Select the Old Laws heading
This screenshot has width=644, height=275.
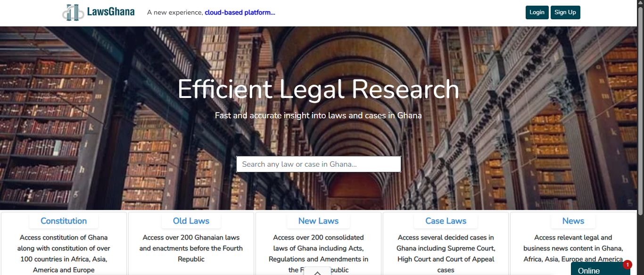click(x=191, y=221)
